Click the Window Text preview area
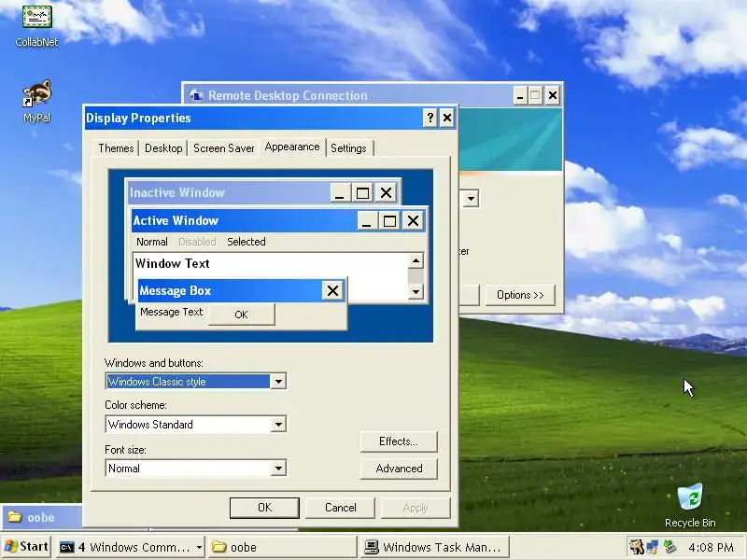The width and height of the screenshot is (747, 560). click(270, 264)
